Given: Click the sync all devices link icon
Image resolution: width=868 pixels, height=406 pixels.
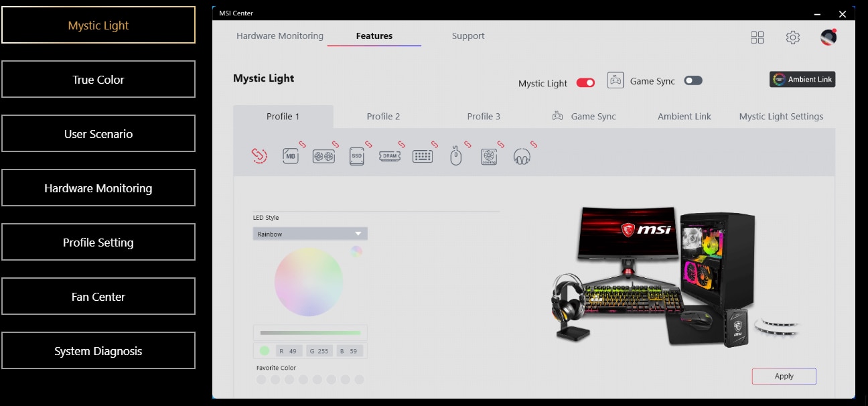Looking at the screenshot, I should [x=259, y=155].
